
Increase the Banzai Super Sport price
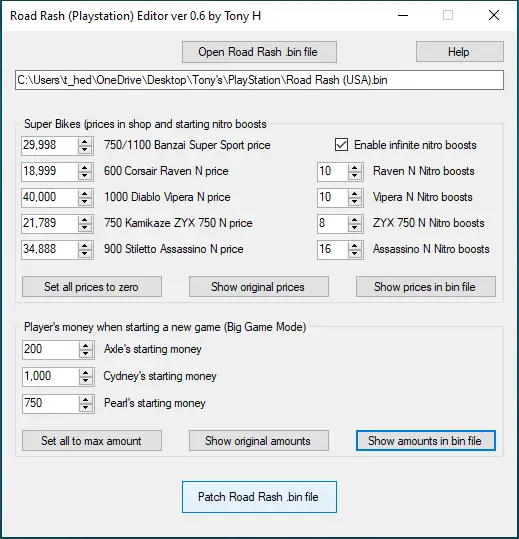point(85,142)
